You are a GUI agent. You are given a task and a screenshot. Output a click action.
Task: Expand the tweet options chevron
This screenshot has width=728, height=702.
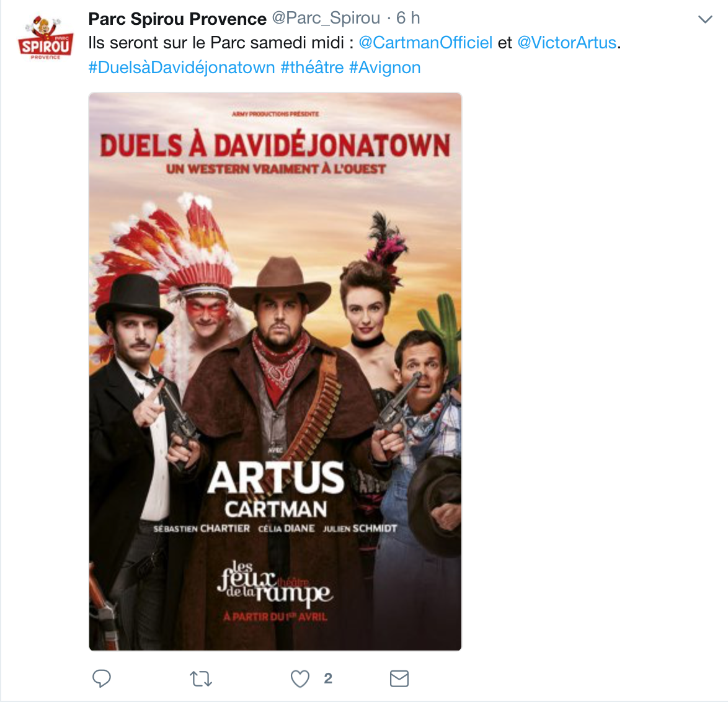pos(705,19)
